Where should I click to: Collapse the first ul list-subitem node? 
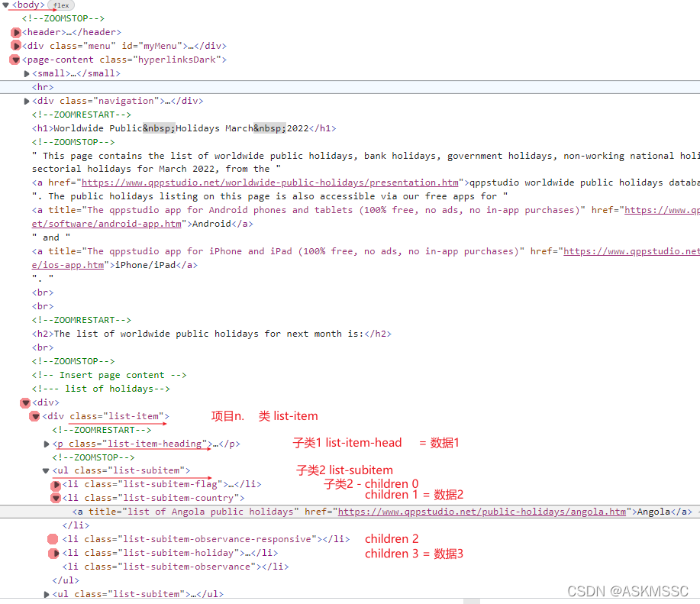tap(46, 470)
